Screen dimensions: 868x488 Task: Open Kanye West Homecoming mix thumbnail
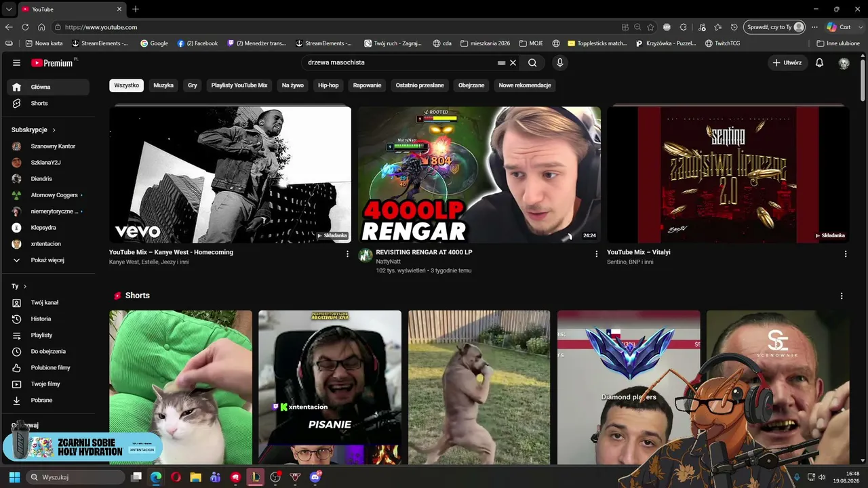(x=230, y=174)
